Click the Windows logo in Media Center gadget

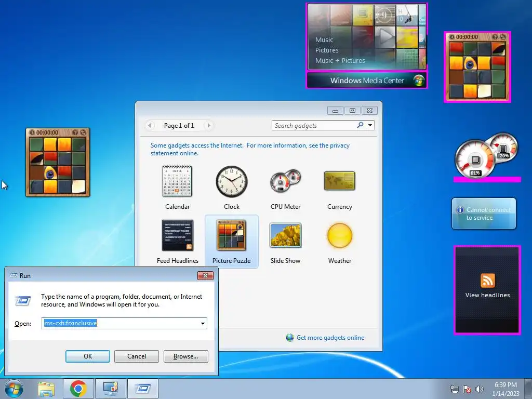tap(418, 81)
